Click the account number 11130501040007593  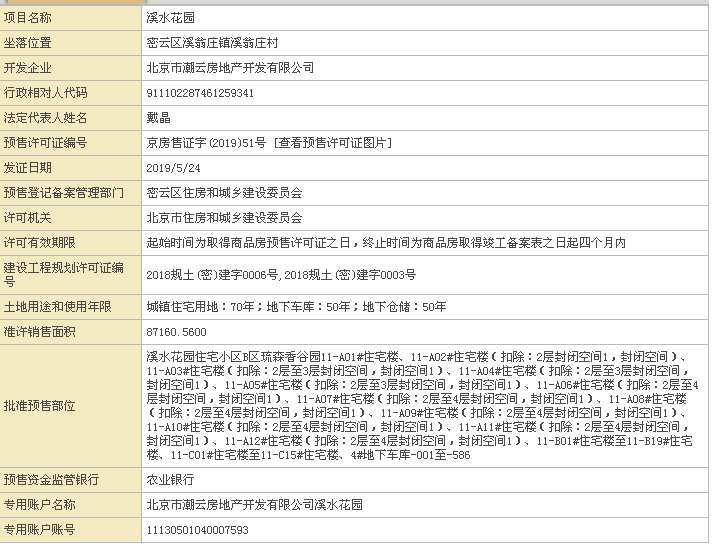coord(197,530)
